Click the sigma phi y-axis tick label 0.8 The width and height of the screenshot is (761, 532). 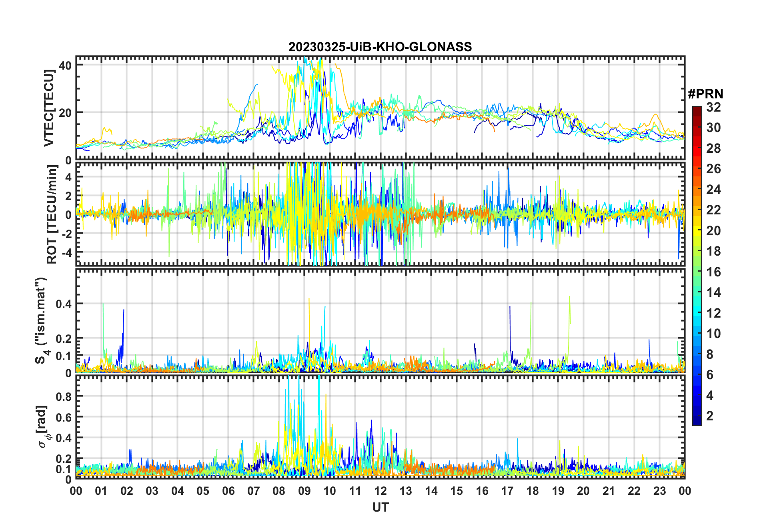point(64,396)
